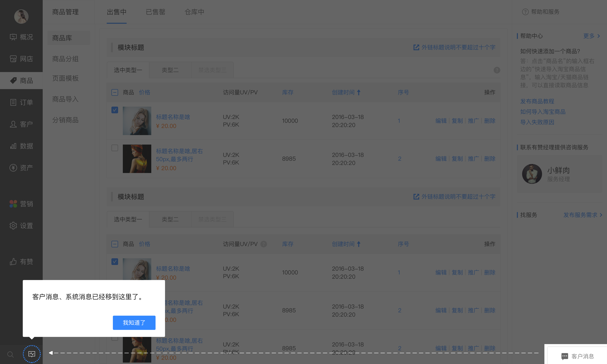Sort by 创建时间 arrow in first table
607x364 pixels.
coord(359,92)
